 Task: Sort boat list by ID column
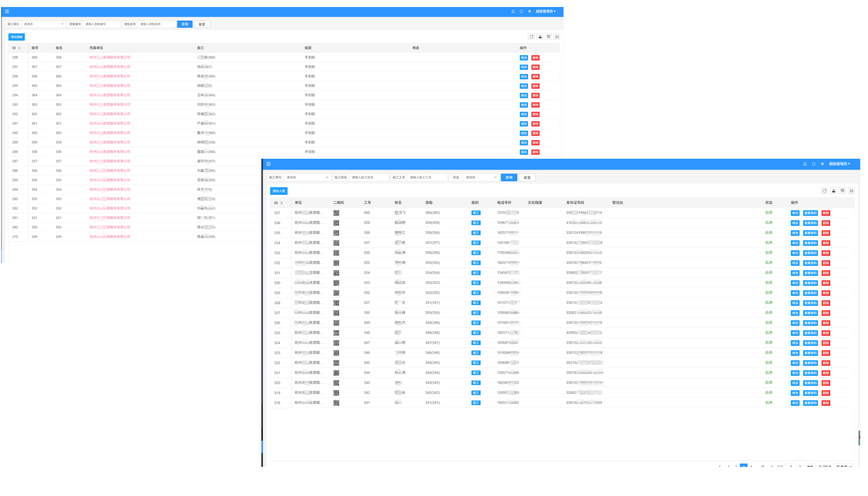click(x=19, y=48)
